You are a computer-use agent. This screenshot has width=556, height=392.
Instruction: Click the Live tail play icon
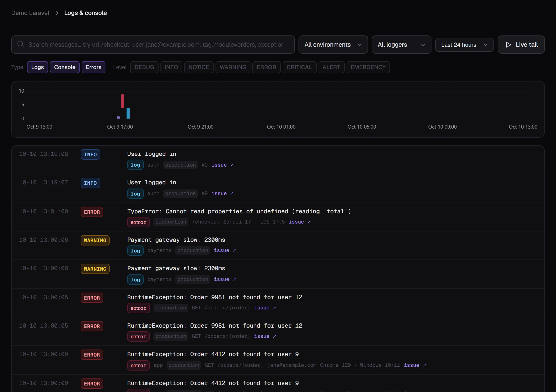tap(508, 45)
